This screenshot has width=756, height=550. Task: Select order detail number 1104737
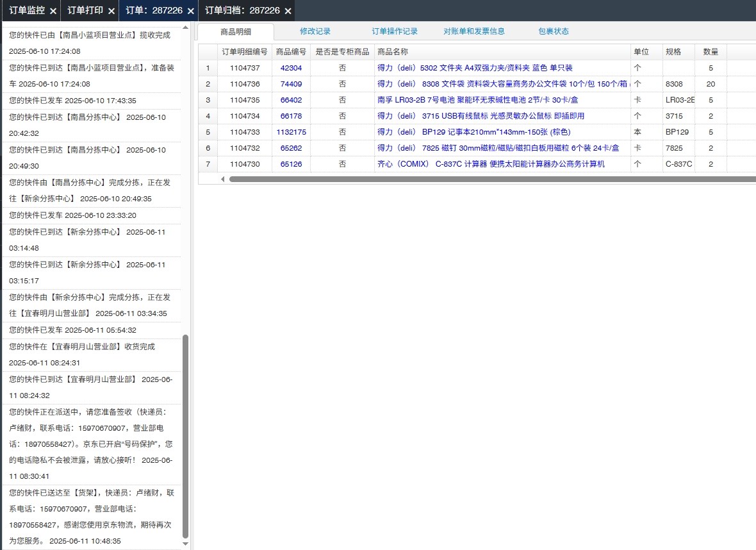click(245, 68)
